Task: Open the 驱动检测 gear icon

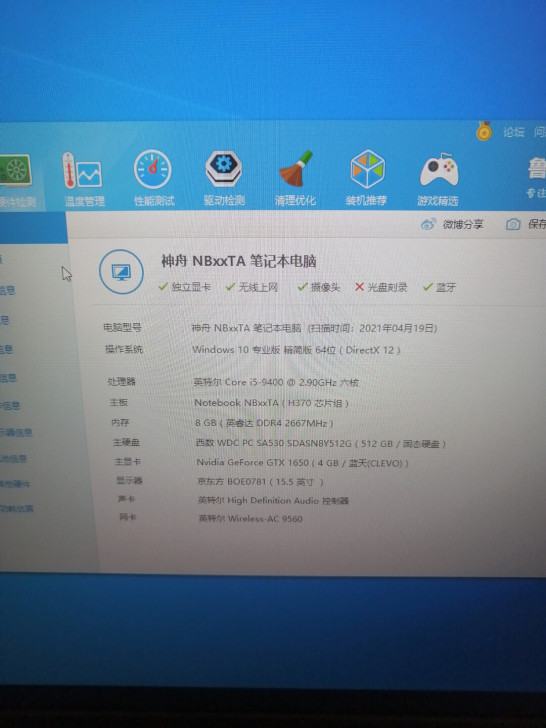Action: [223, 169]
